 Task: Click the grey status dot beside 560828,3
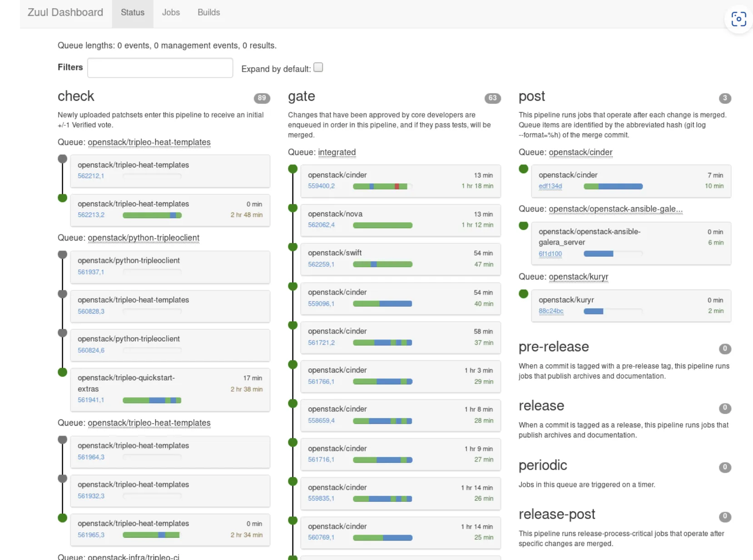click(63, 294)
